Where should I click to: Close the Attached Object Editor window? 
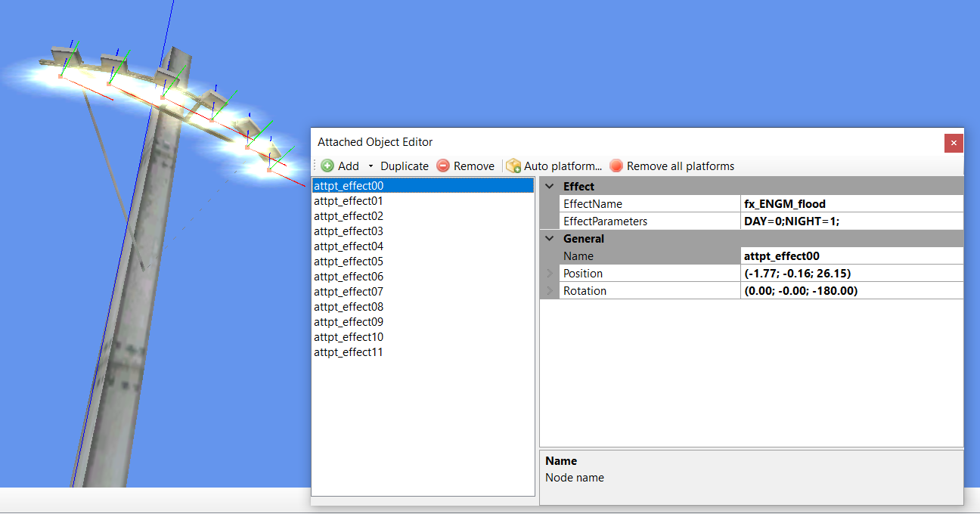pos(954,143)
